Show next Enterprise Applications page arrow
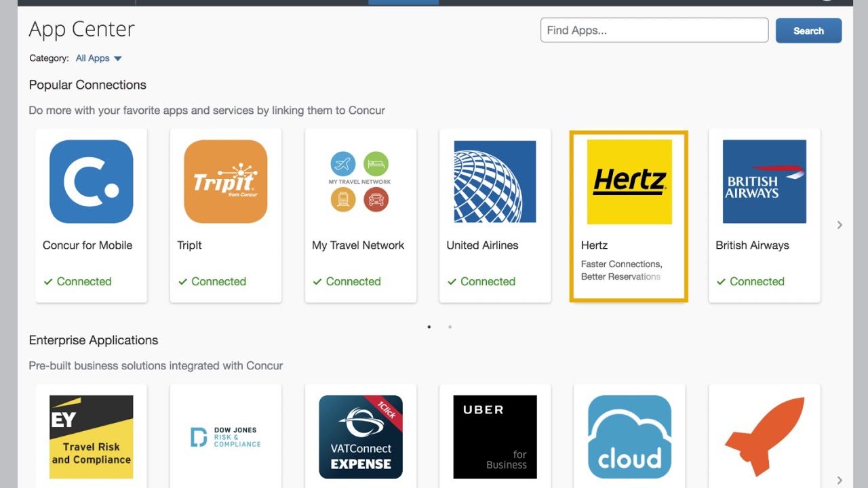Viewport: 868px width, 488px height. point(840,480)
